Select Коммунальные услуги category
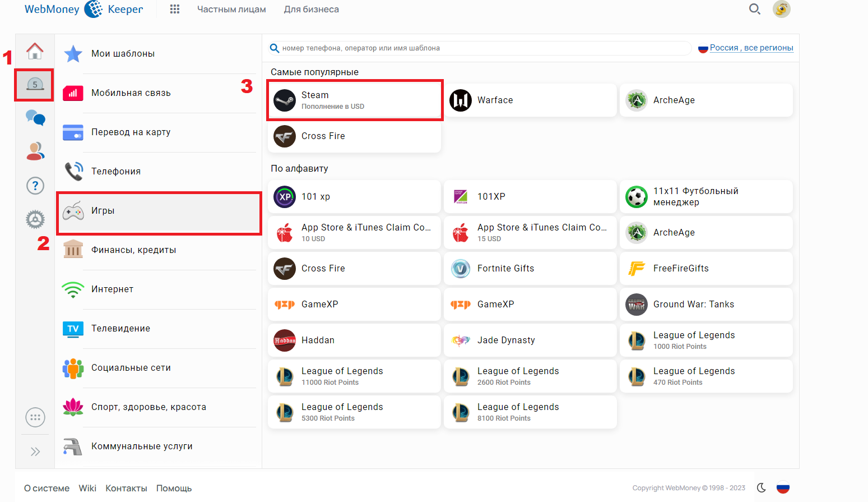This screenshot has width=868, height=502. pyautogui.click(x=159, y=446)
